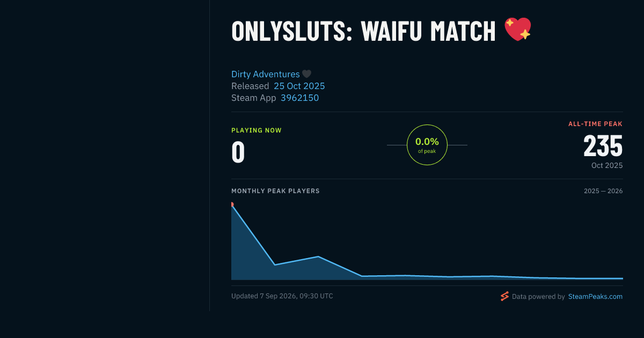This screenshot has height=338, width=644.
Task: Click the all-time peak number 235
Action: pyautogui.click(x=603, y=145)
